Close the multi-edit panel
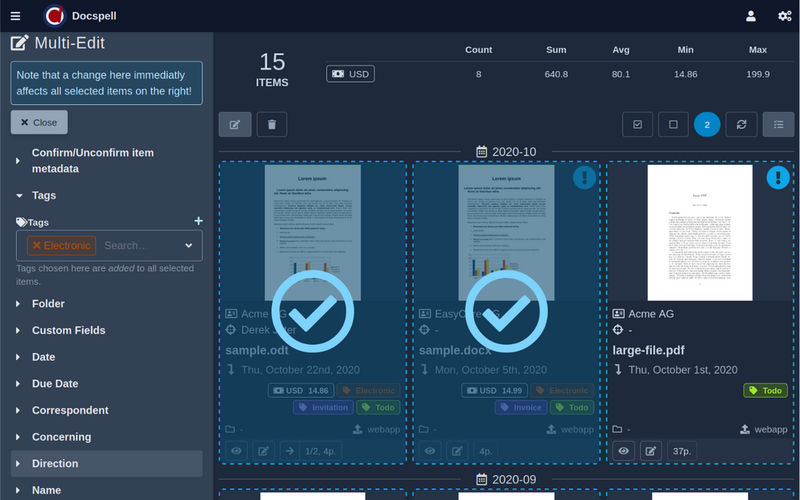The image size is (800, 500). pyautogui.click(x=39, y=122)
